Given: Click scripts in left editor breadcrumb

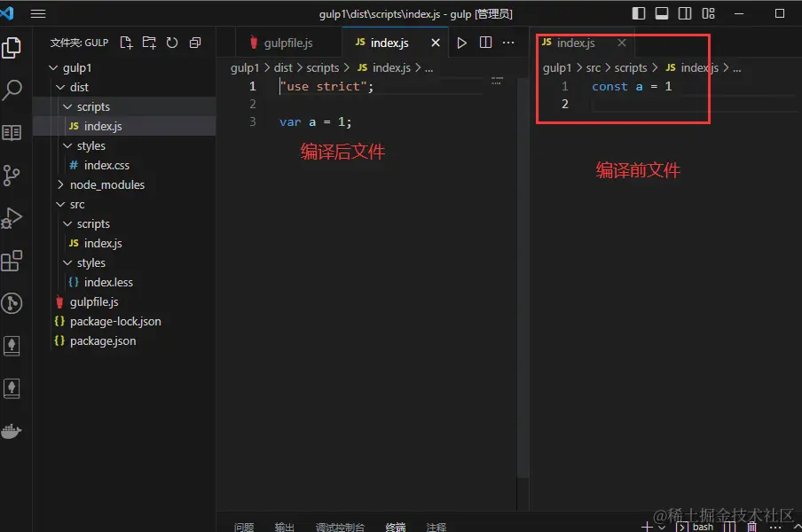Looking at the screenshot, I should [323, 67].
